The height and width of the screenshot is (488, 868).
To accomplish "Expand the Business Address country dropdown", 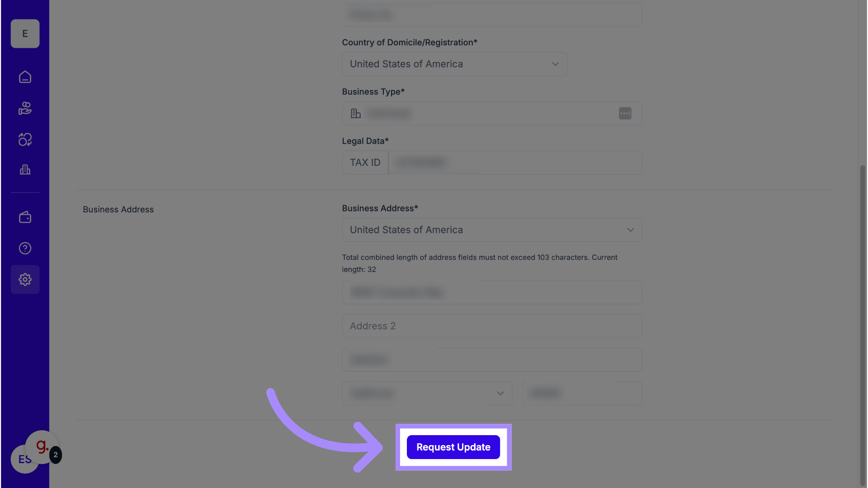I will click(x=492, y=230).
